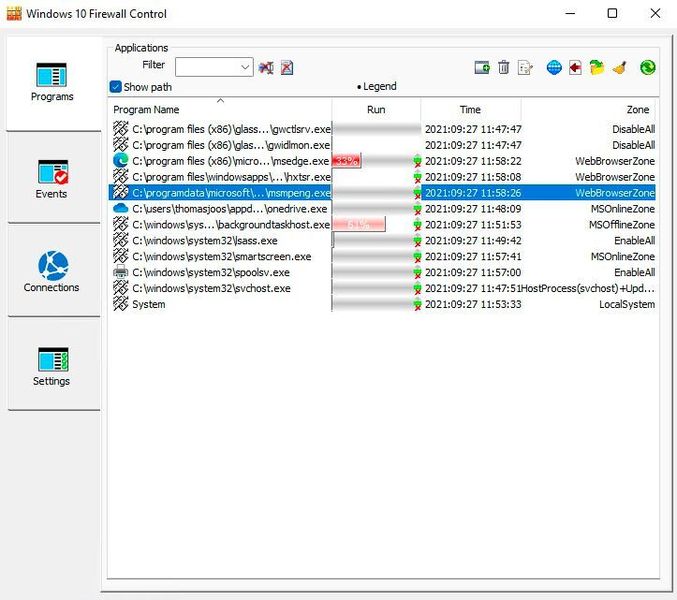677x600 pixels.
Task: Click the red arrow import icon
Action: pos(575,67)
